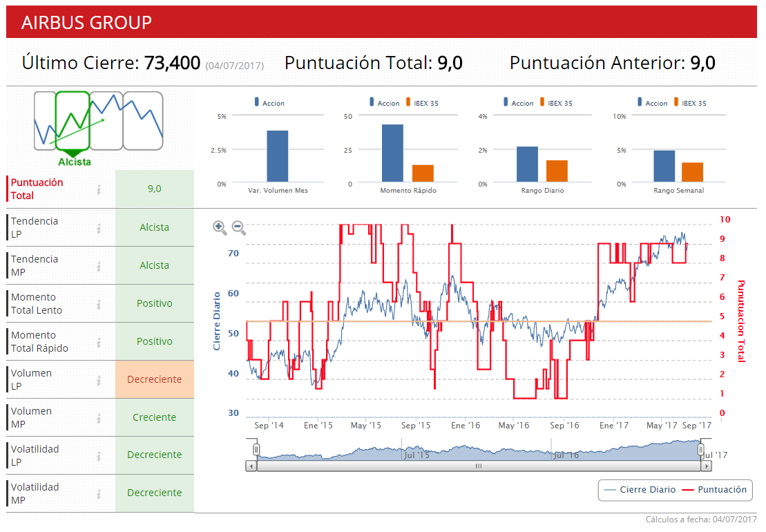Click the blue Accion bar in Momento Rápido

click(393, 153)
